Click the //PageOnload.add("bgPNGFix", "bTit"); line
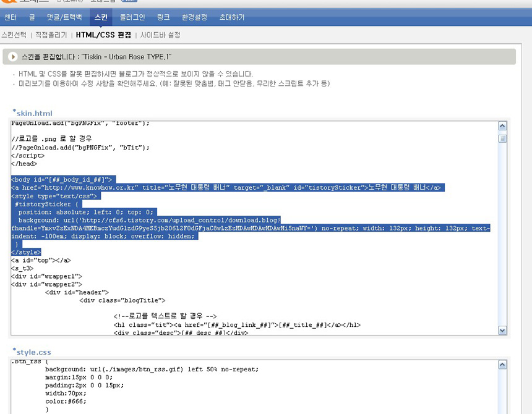Screen dimensions: 532x414 tap(80, 148)
